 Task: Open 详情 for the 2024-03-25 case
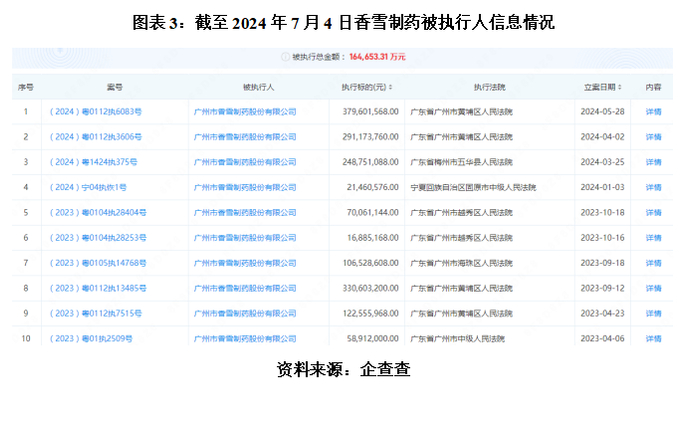(x=653, y=162)
